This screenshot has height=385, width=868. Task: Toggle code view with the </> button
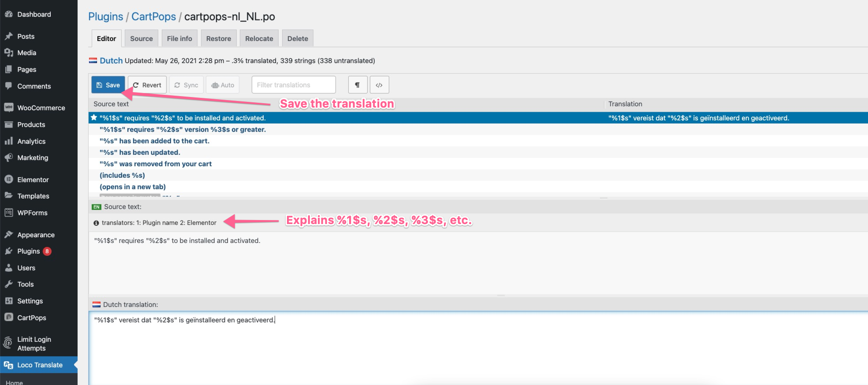click(379, 85)
